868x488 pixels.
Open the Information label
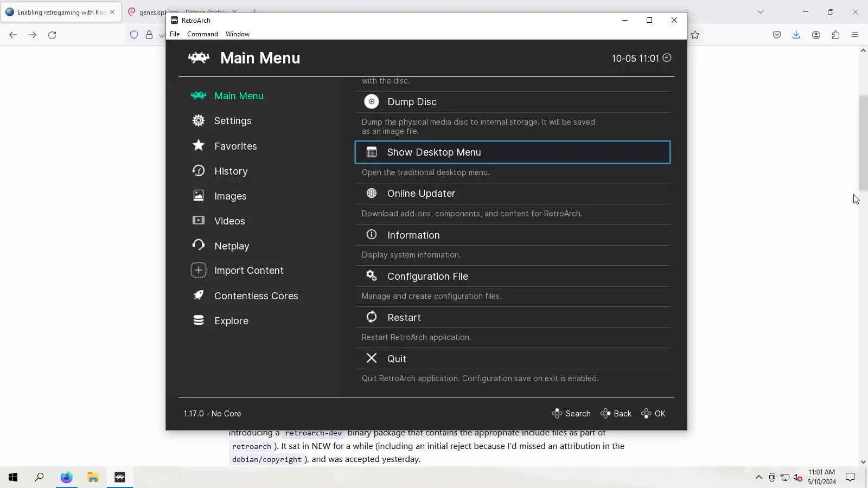pos(413,235)
